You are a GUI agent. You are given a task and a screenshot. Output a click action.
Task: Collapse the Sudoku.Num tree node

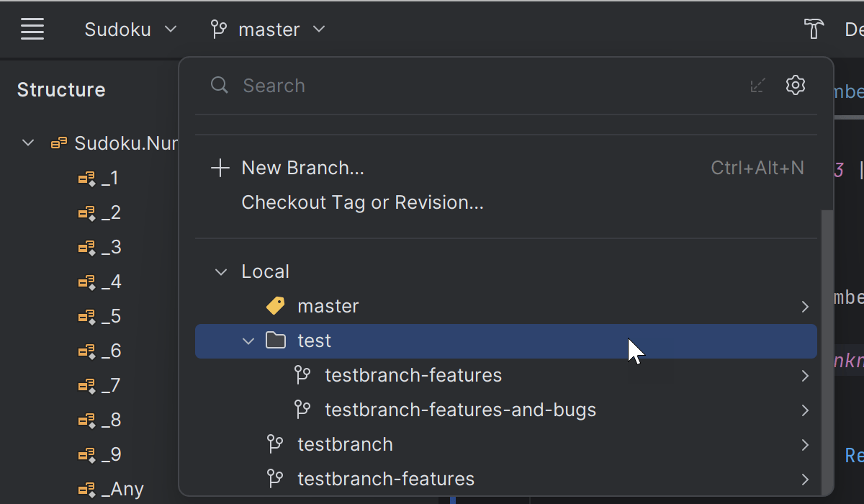28,143
